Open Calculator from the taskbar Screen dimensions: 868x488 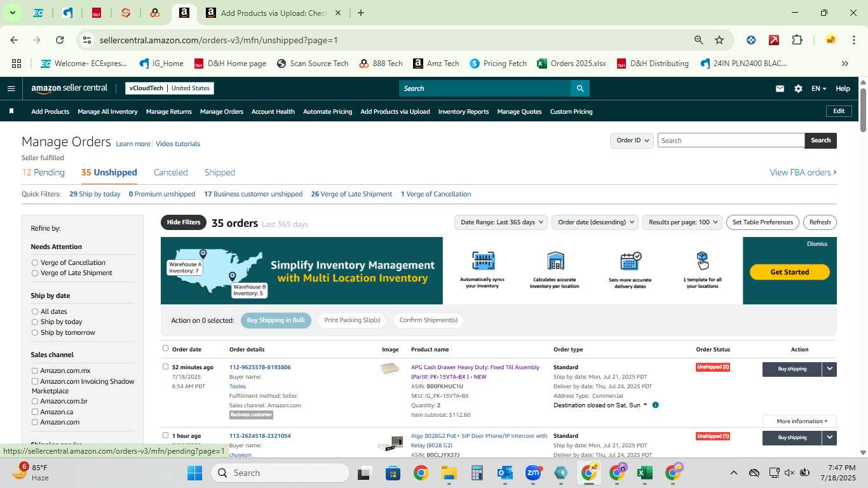(x=477, y=473)
